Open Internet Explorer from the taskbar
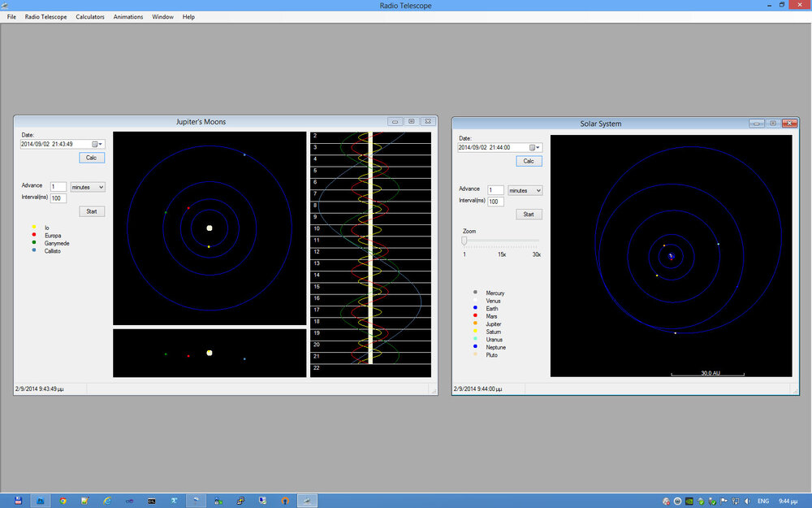 (x=107, y=501)
